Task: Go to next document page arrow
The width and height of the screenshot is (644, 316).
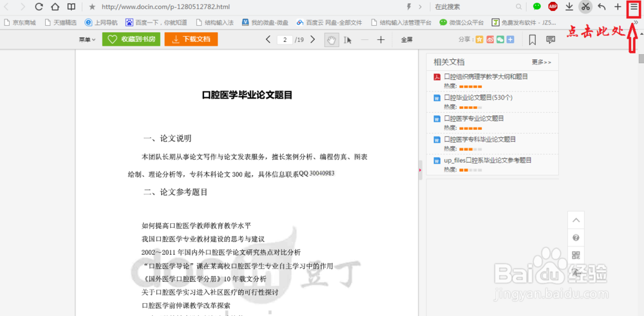Action: pos(312,39)
